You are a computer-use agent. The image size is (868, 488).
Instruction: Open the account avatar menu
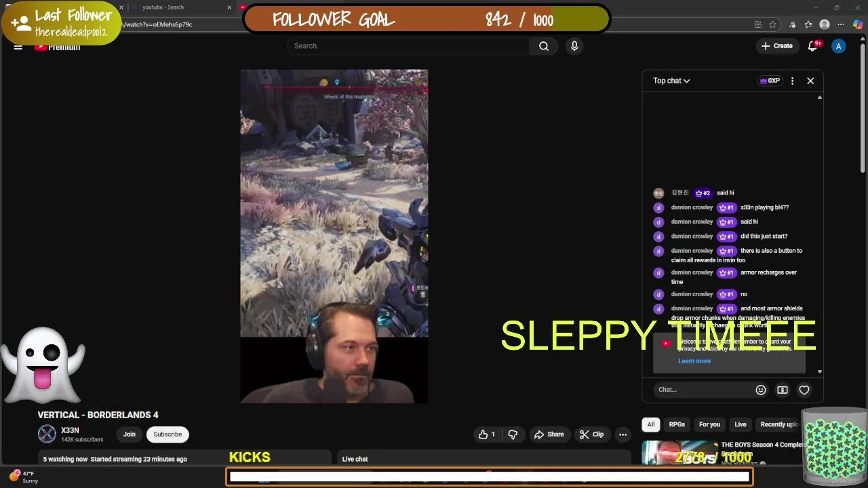click(x=839, y=46)
